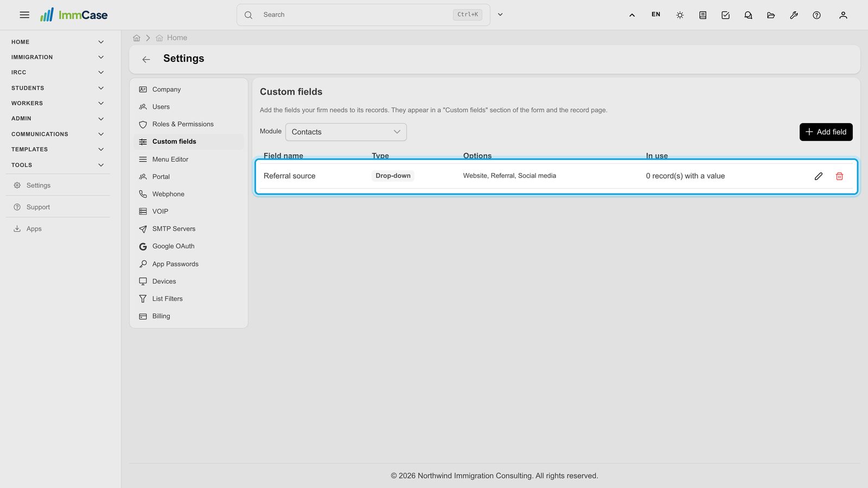Viewport: 868px width, 488px height.
Task: Expand the IRCC sidebar section
Action: (x=58, y=72)
